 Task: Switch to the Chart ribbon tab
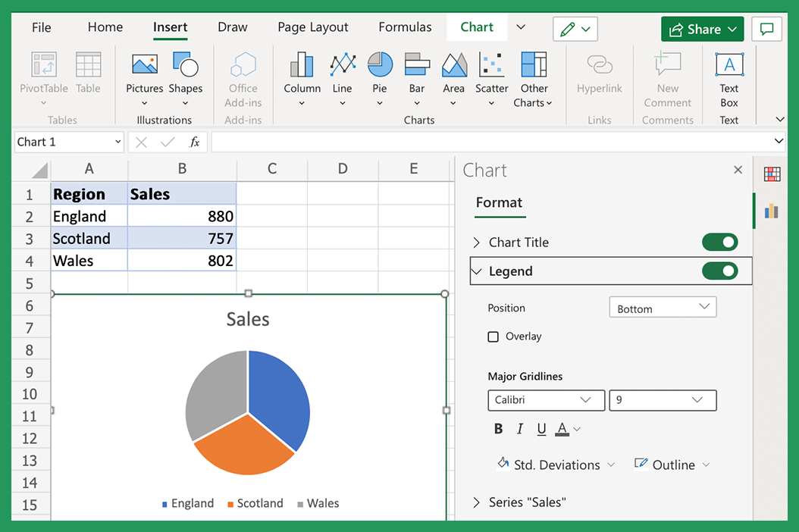(477, 27)
